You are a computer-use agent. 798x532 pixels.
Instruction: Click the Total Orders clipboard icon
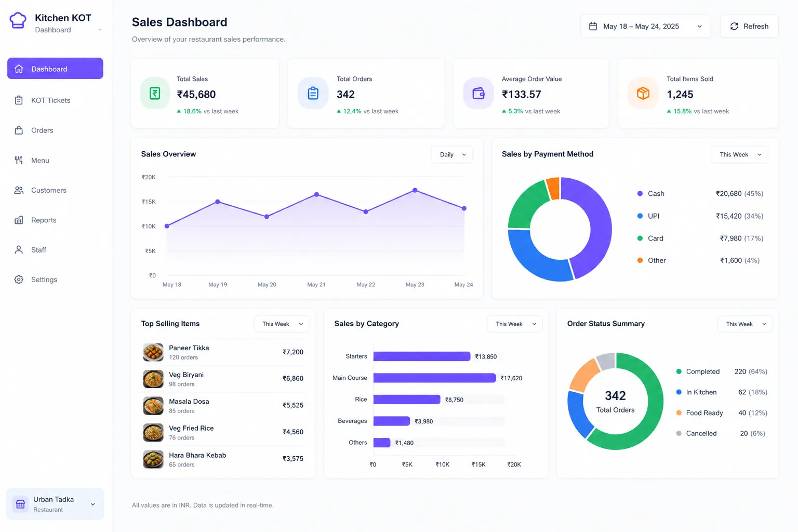coord(313,94)
